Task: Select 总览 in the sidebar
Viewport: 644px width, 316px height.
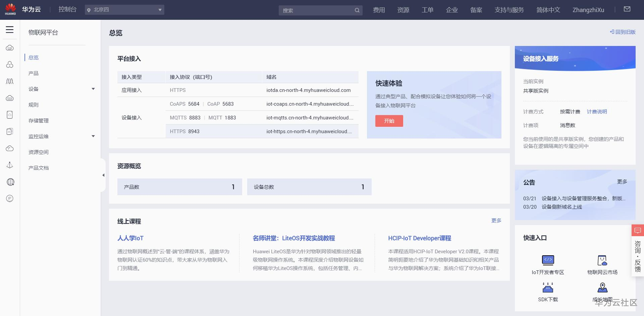Action: (34, 57)
